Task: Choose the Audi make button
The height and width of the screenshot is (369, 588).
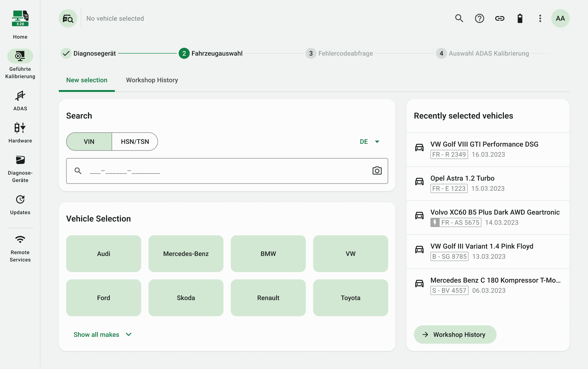Action: pos(104,254)
